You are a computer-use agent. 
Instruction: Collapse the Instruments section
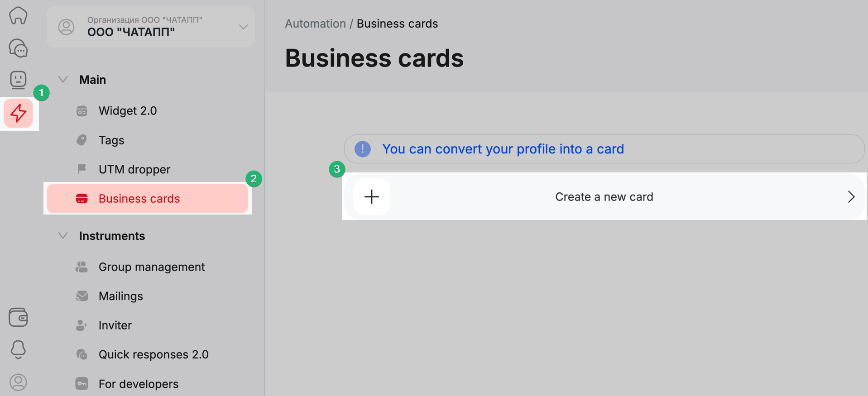point(63,236)
